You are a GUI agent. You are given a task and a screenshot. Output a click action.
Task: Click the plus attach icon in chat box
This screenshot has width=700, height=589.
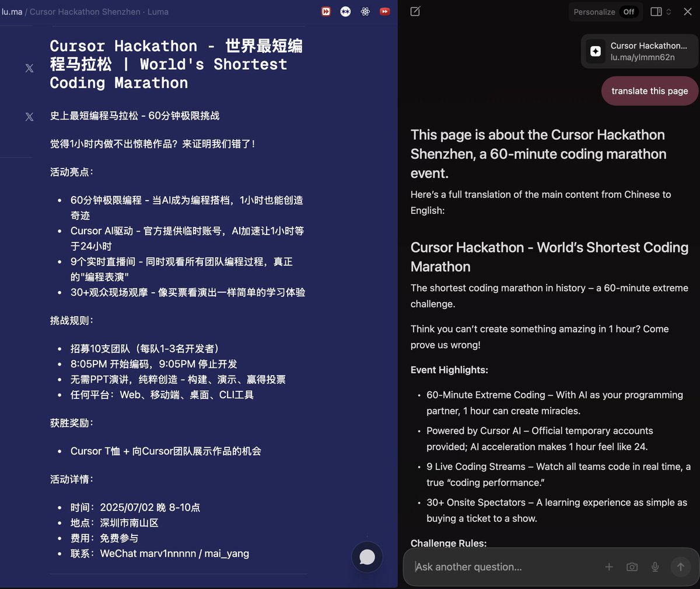pos(609,567)
